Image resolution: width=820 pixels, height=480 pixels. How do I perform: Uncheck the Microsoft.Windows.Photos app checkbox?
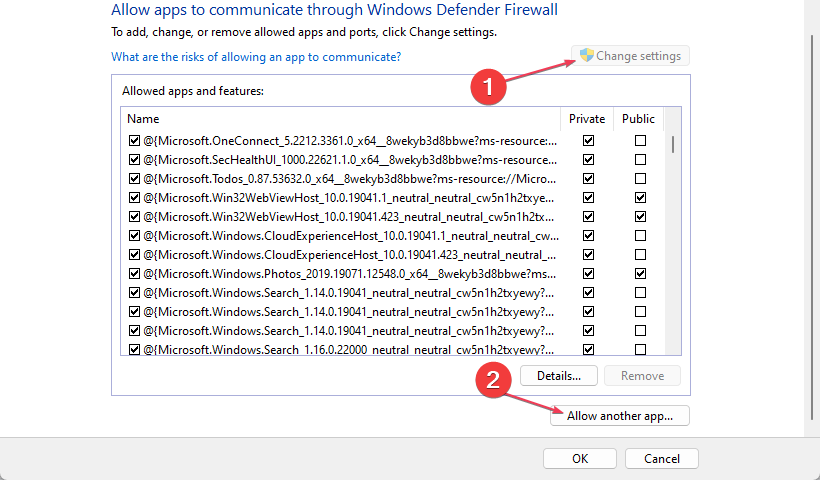coord(134,274)
